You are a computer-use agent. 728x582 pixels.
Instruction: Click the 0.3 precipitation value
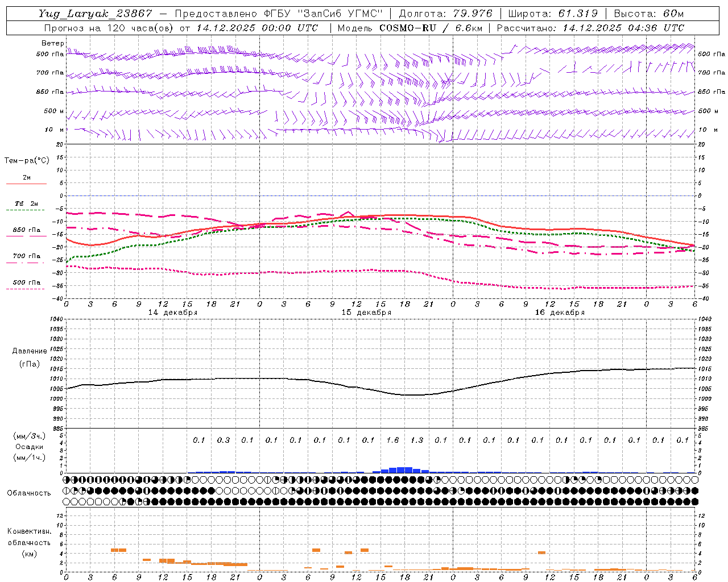[x=224, y=440]
